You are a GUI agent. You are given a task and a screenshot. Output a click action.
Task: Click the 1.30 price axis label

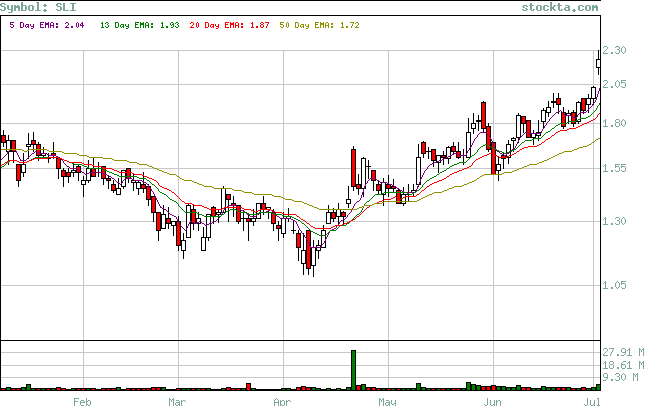pos(614,221)
